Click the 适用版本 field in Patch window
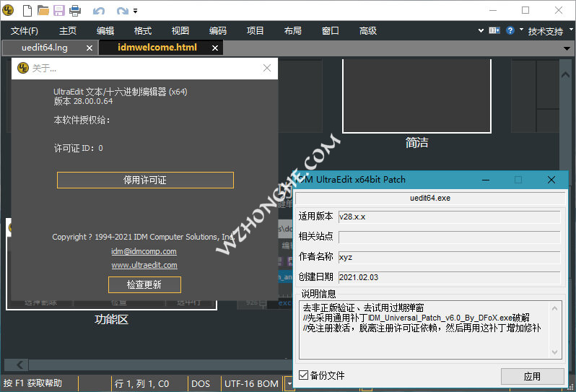The image size is (576, 392). click(x=449, y=217)
